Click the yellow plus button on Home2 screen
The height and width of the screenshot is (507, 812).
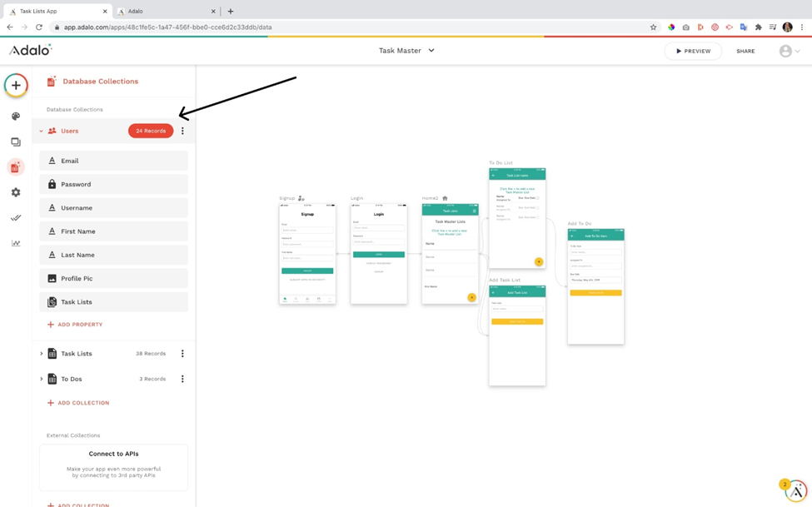[471, 297]
